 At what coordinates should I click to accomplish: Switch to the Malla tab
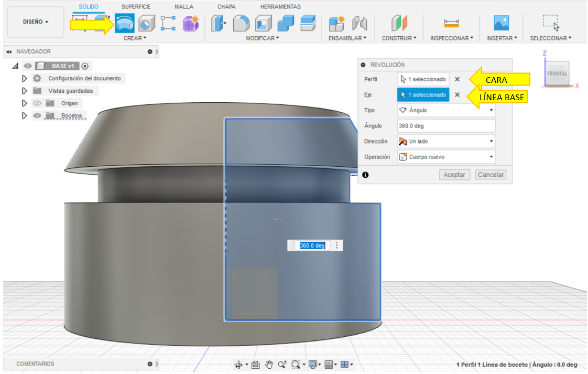click(x=184, y=7)
